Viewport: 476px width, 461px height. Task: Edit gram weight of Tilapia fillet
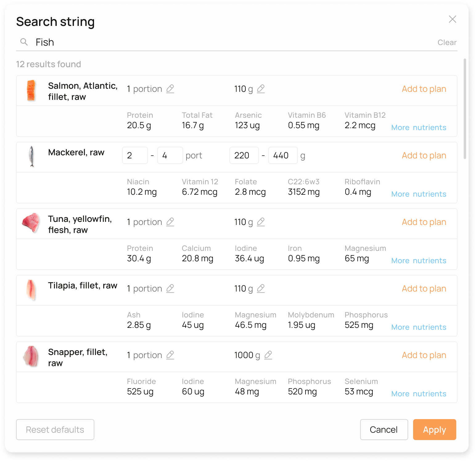261,288
